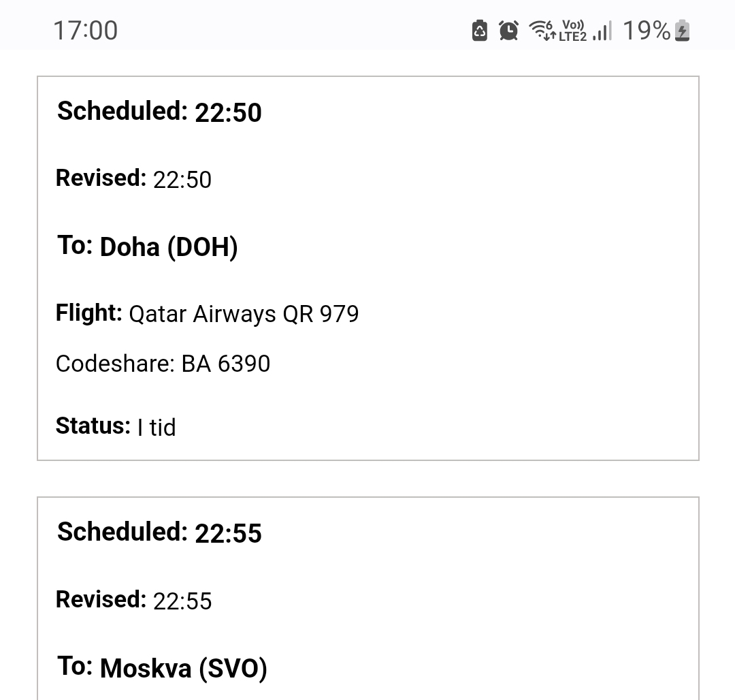This screenshot has height=700, width=735.
Task: Tap the Scheduled 22:55 departure heading
Action: 159,532
